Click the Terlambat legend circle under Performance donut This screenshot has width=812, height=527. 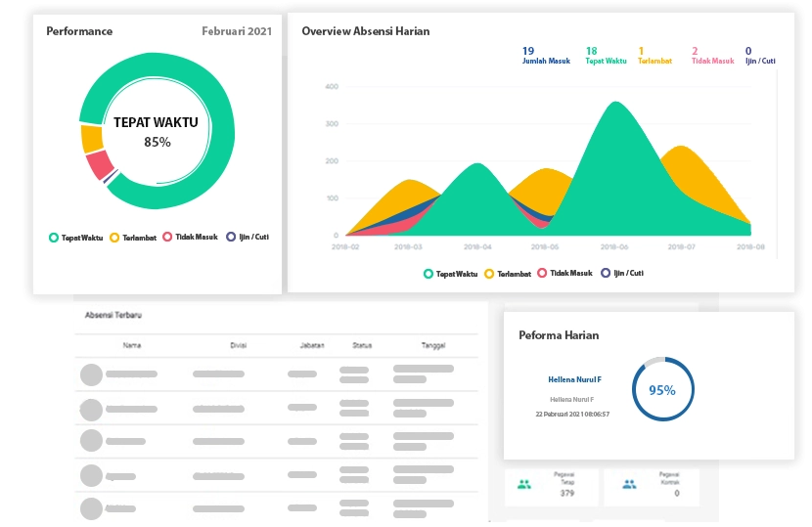click(x=114, y=238)
